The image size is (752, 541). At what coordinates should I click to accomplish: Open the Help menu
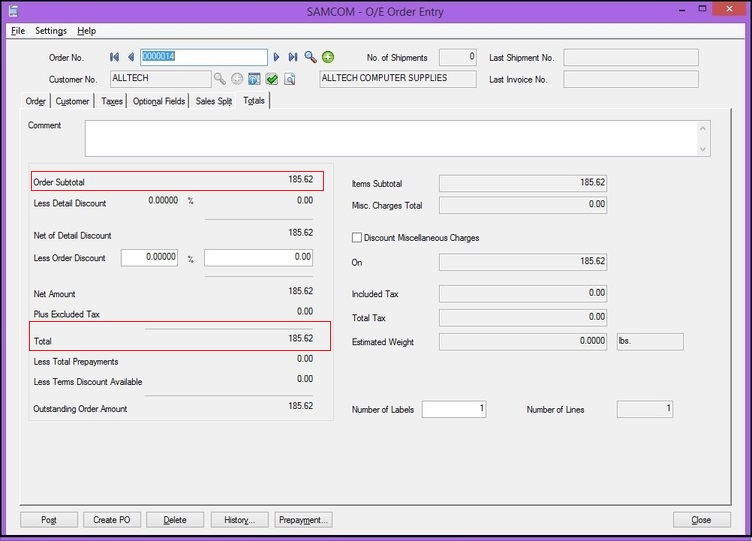coord(86,31)
